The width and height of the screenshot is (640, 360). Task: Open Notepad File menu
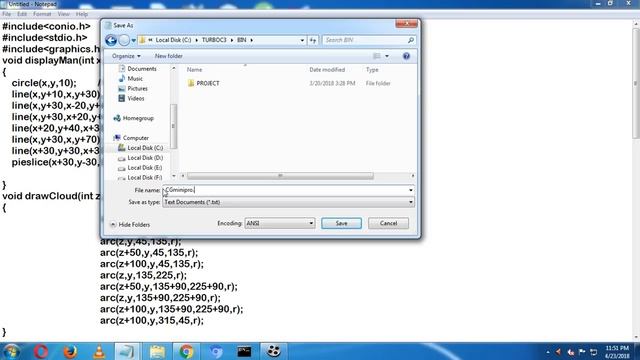pyautogui.click(x=7, y=14)
